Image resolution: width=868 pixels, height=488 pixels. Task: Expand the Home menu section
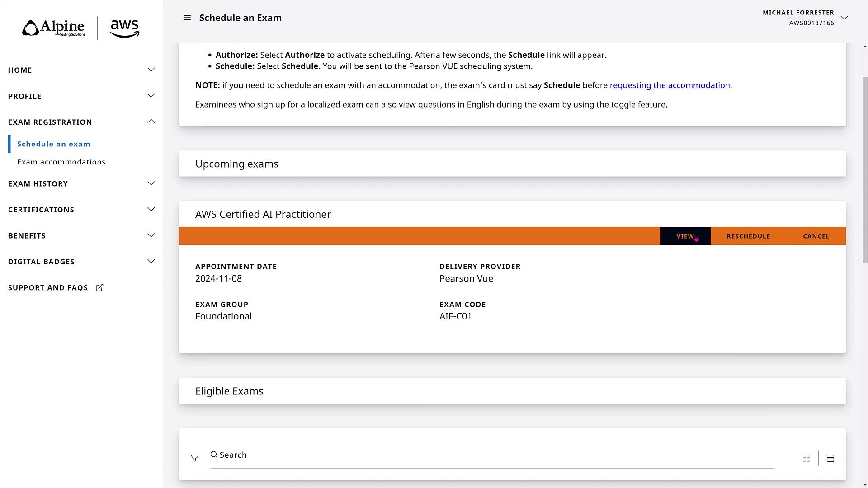click(151, 70)
